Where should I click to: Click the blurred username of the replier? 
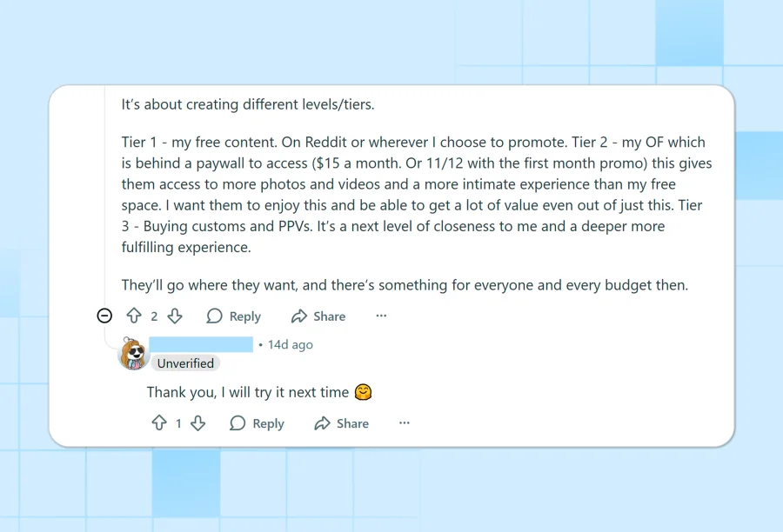pyautogui.click(x=201, y=343)
